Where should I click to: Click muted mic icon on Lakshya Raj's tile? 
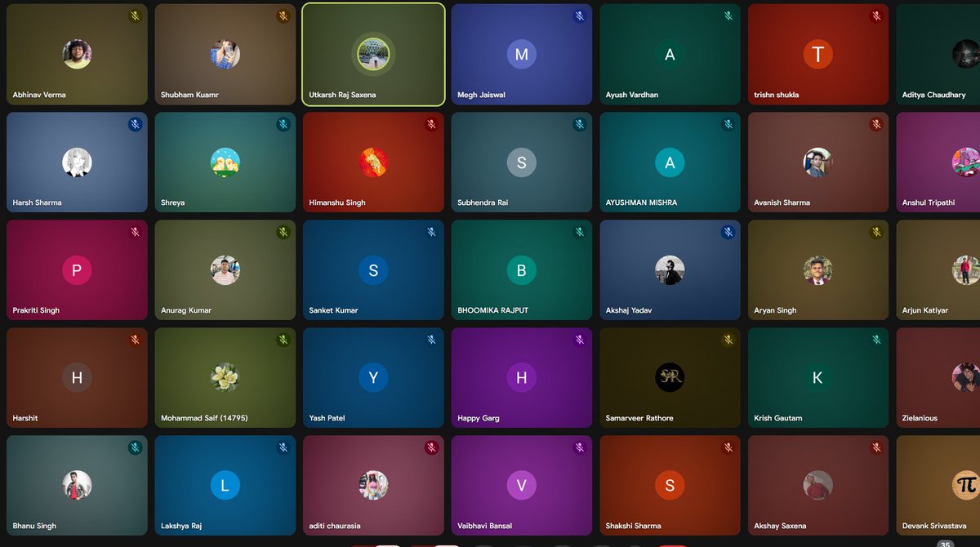coord(283,447)
